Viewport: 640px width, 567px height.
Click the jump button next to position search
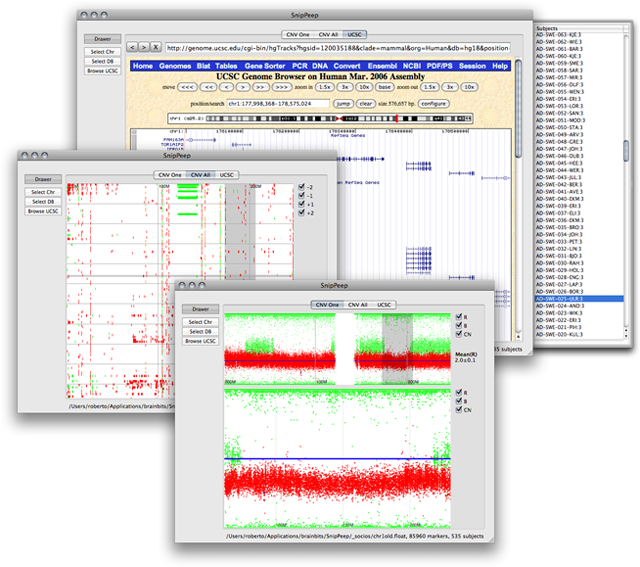point(343,103)
